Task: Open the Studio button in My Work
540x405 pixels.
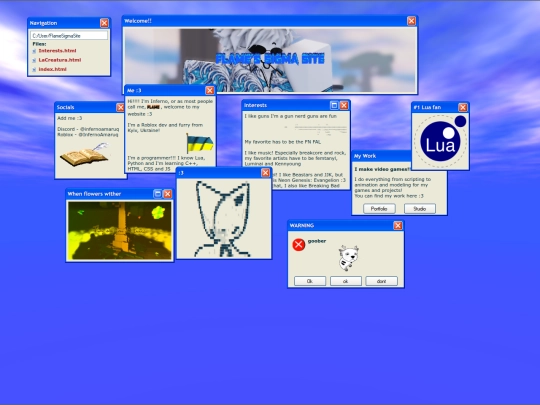Action: pos(419,209)
